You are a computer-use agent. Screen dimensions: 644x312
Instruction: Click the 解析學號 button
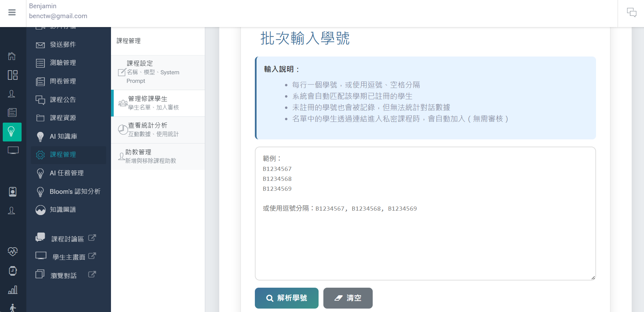286,298
